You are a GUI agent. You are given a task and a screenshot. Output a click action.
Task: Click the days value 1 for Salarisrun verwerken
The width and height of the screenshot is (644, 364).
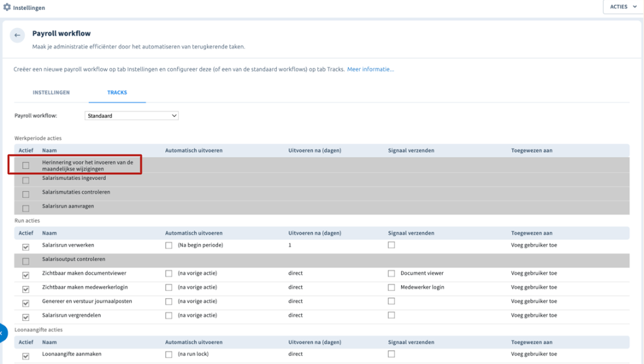click(x=290, y=245)
